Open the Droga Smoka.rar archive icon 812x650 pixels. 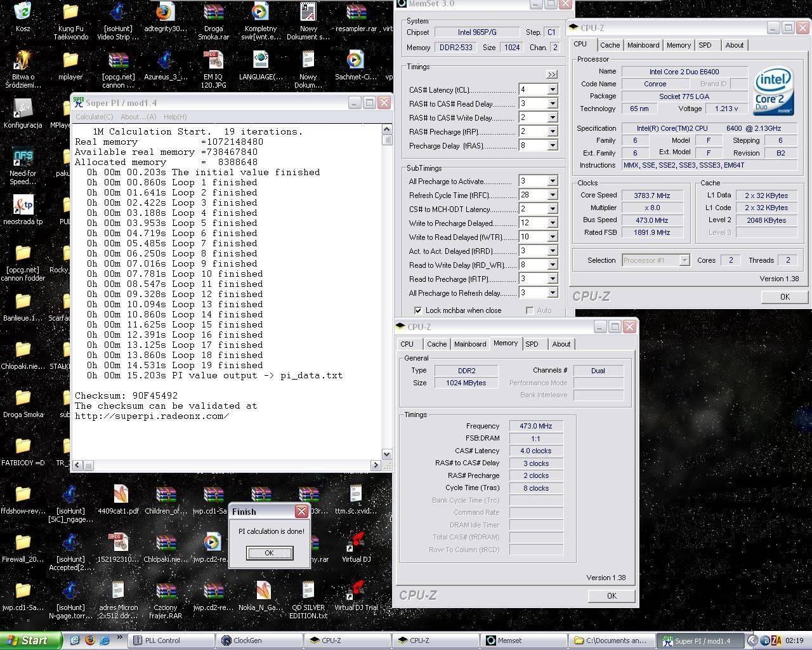213,11
